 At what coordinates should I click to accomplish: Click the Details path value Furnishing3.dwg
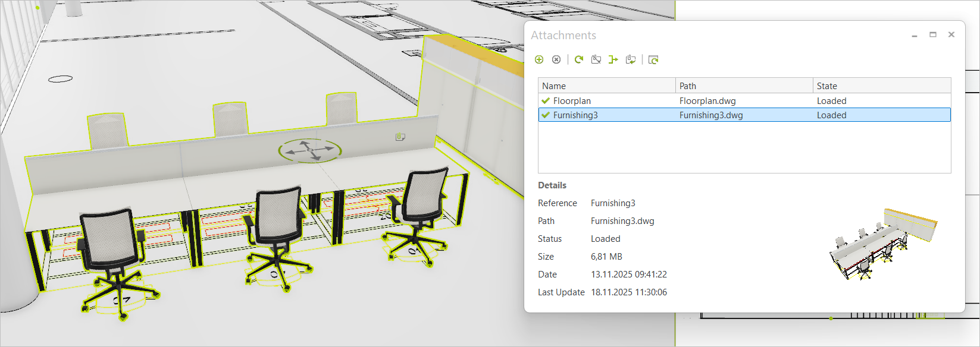(622, 221)
